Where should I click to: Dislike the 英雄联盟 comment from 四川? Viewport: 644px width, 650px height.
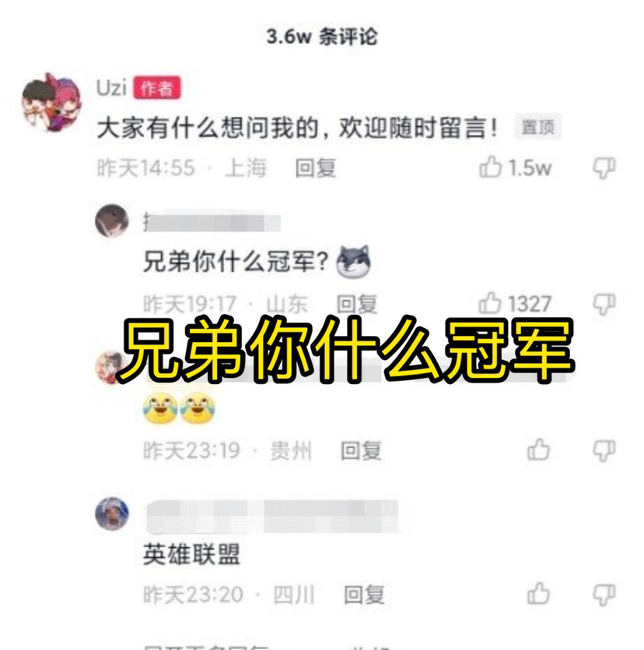coord(604,596)
